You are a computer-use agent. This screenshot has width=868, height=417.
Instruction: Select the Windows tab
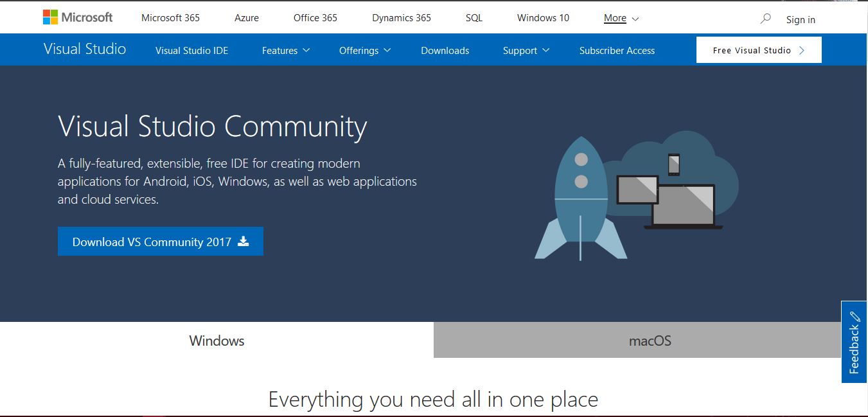point(217,341)
